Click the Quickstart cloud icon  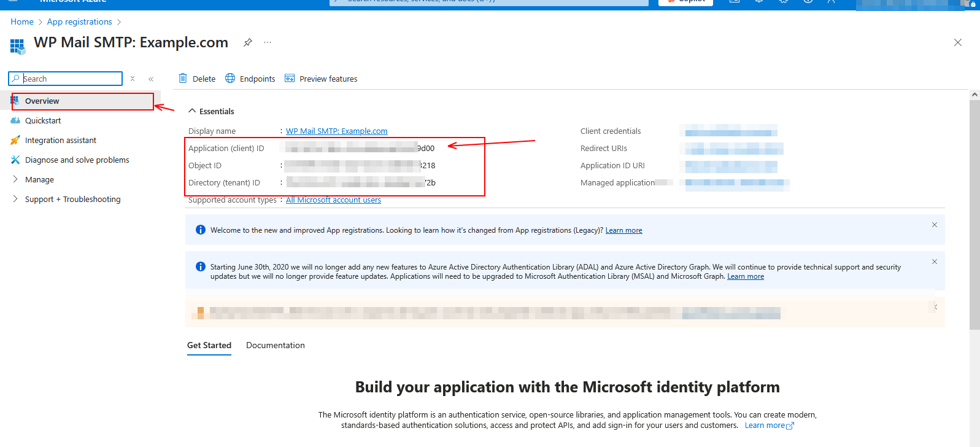(x=15, y=120)
